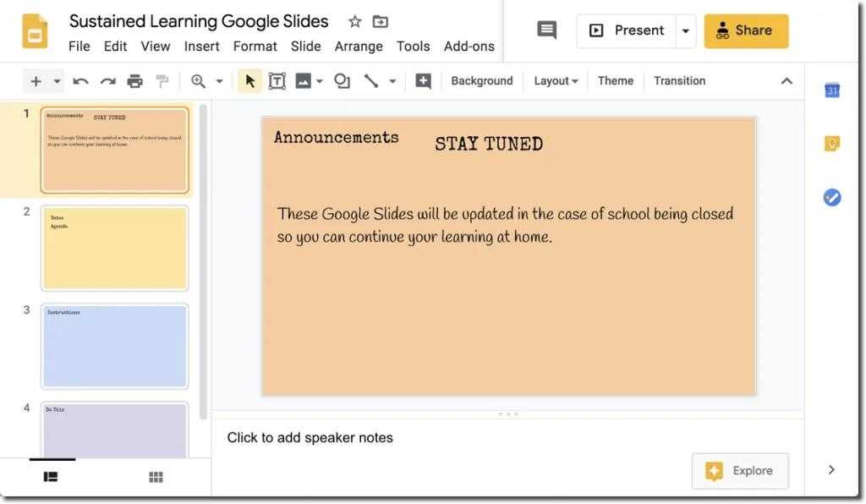The width and height of the screenshot is (866, 504).
Task: Open comment history speech bubble icon
Action: click(547, 30)
